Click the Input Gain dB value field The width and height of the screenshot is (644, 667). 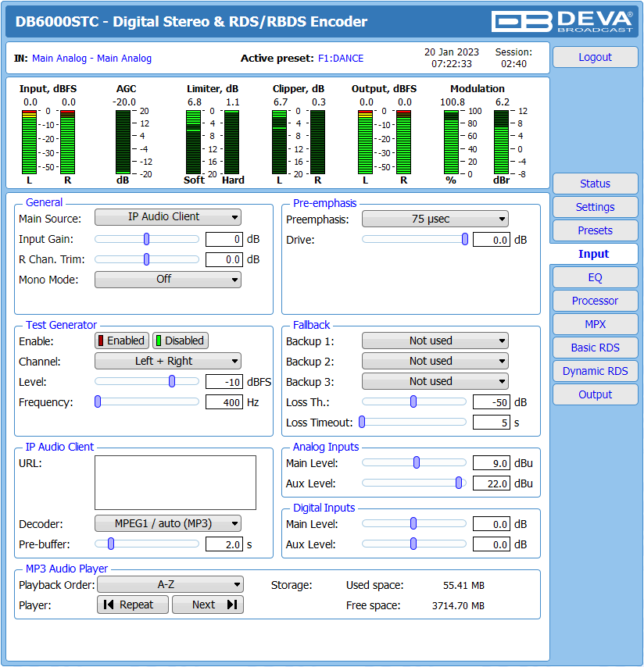224,240
